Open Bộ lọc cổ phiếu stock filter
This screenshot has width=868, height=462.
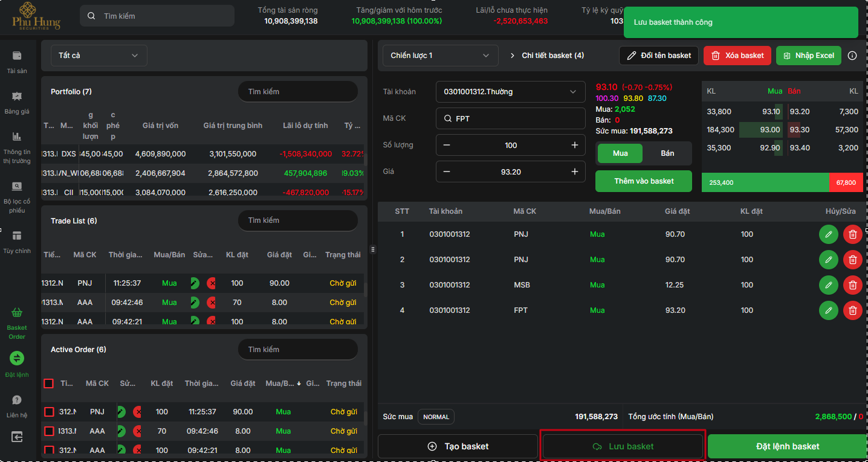pos(17,186)
